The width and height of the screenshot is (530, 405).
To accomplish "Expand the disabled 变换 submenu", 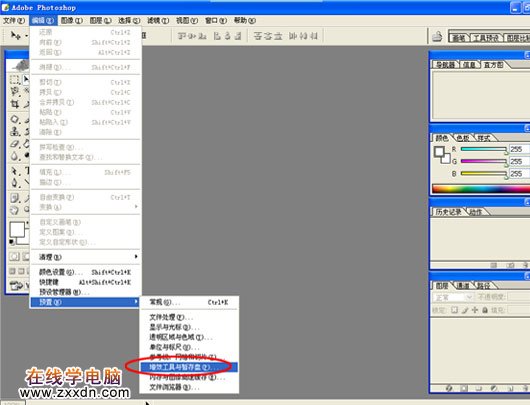I will 85,207.
